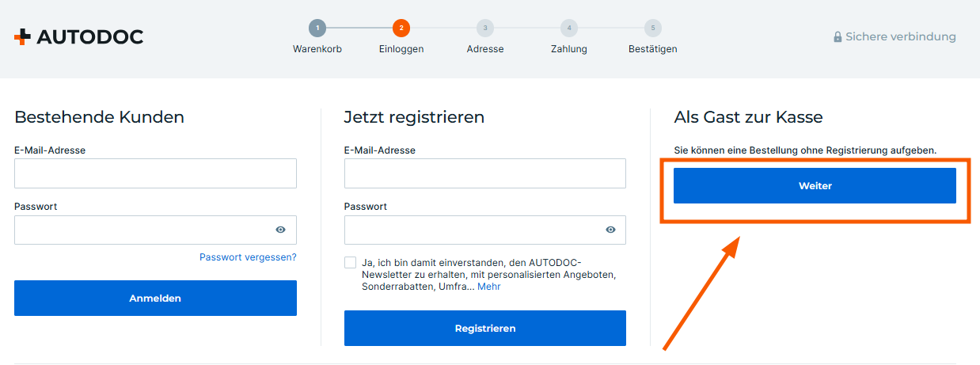The width and height of the screenshot is (980, 365).
Task: Focus registration E-Mail-Adresse field
Action: pos(484,173)
